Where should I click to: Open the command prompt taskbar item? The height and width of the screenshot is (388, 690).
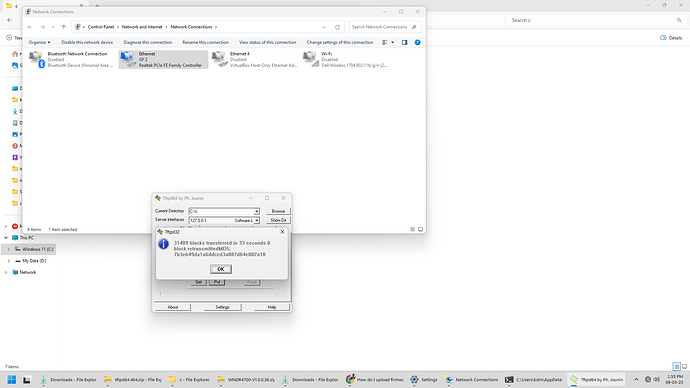[x=534, y=379]
